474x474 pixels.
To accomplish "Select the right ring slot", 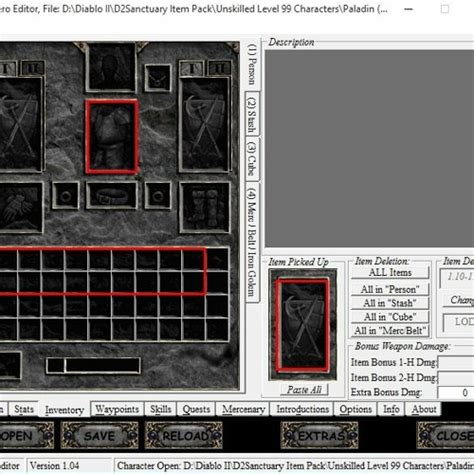I will tap(158, 195).
